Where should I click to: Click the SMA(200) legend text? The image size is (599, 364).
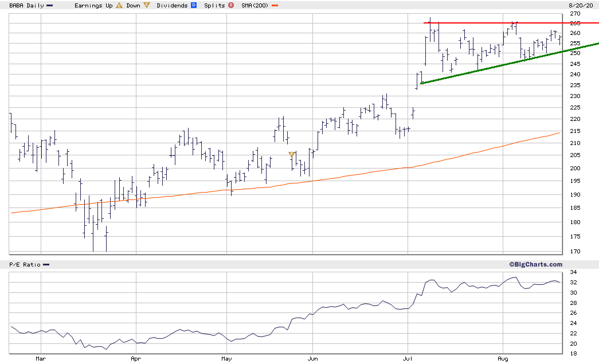[255, 5]
